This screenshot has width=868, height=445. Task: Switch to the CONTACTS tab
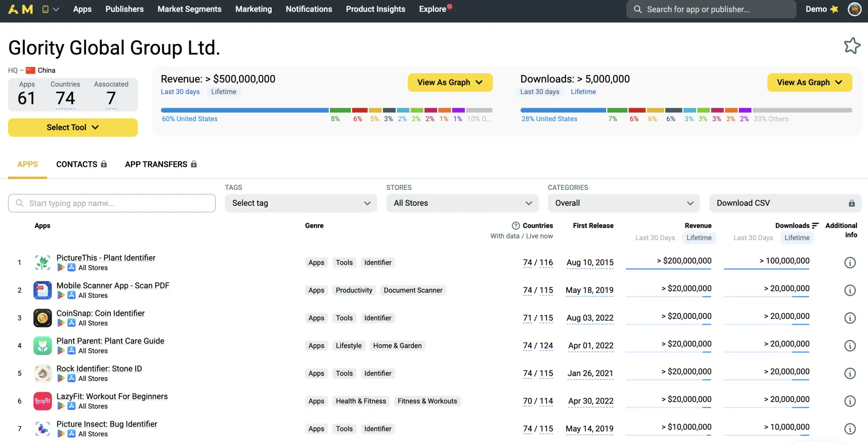(81, 164)
